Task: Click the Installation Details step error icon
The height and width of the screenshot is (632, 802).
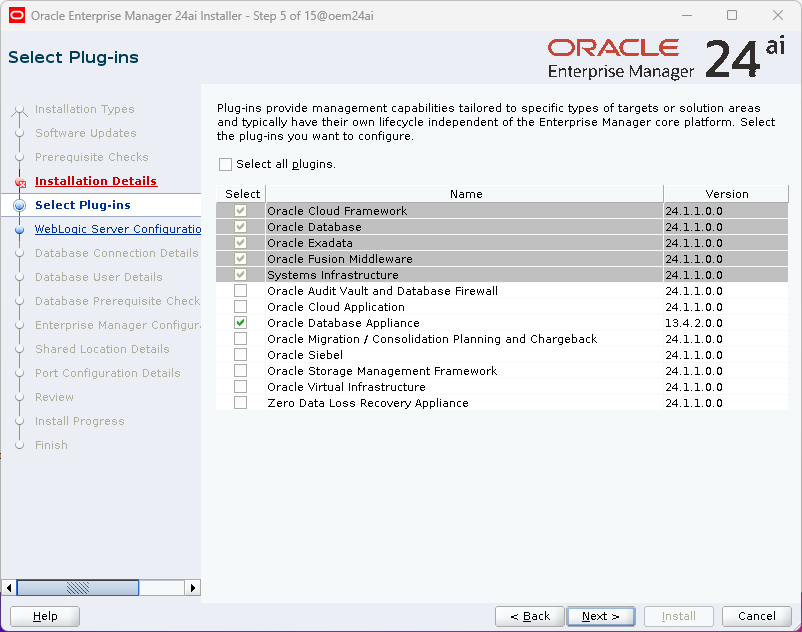Action: (x=20, y=181)
